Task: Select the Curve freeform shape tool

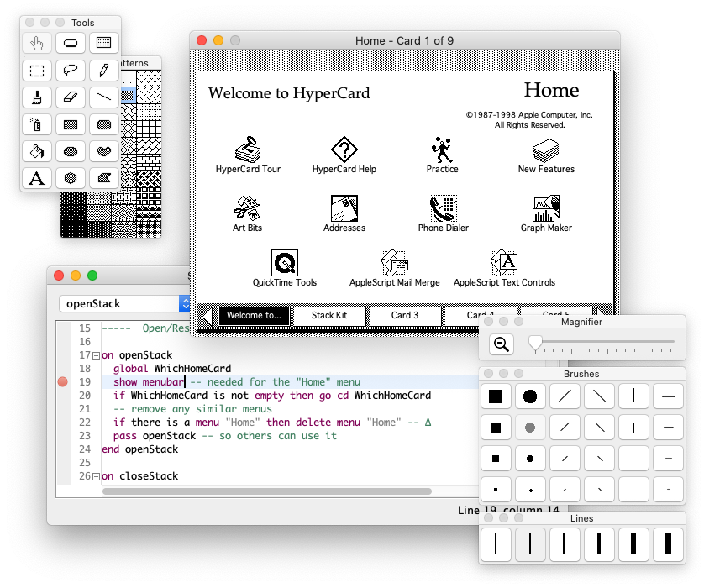Action: click(103, 151)
